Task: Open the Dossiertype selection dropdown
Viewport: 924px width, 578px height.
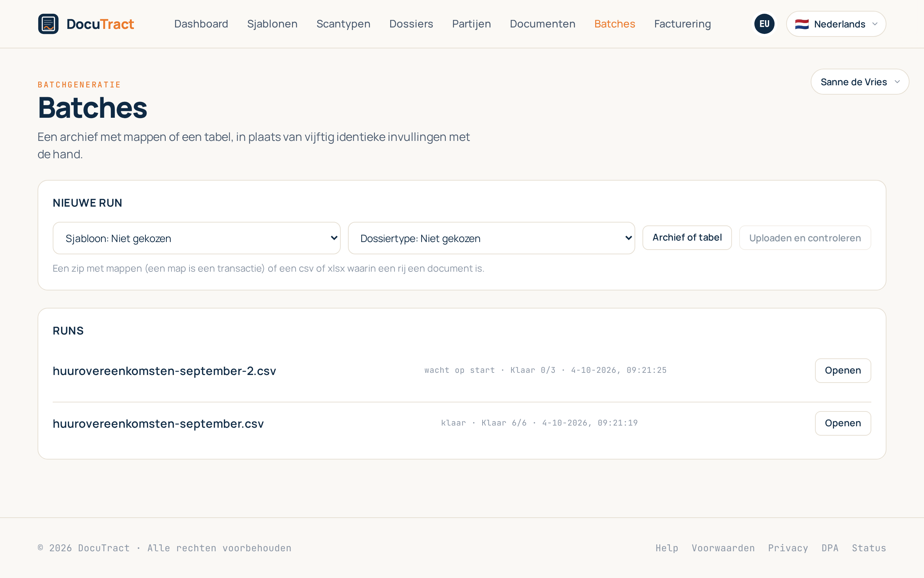Action: coord(491,238)
